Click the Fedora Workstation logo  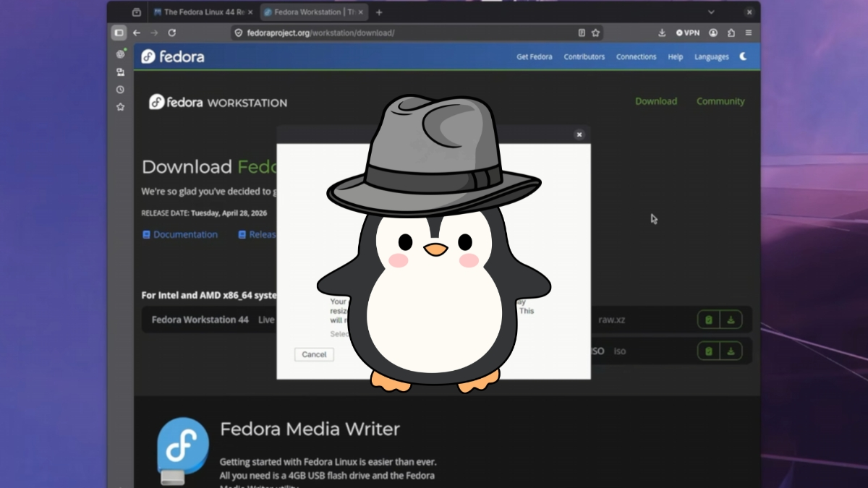[x=218, y=102]
